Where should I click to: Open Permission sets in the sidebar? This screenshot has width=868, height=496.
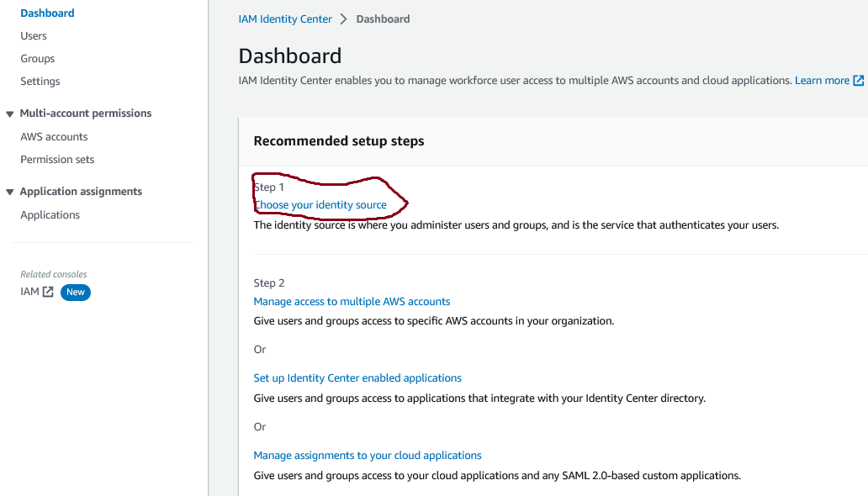click(x=57, y=160)
